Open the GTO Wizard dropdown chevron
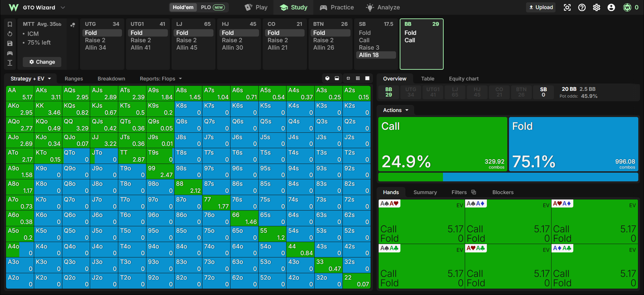The image size is (644, 295). coord(63,7)
